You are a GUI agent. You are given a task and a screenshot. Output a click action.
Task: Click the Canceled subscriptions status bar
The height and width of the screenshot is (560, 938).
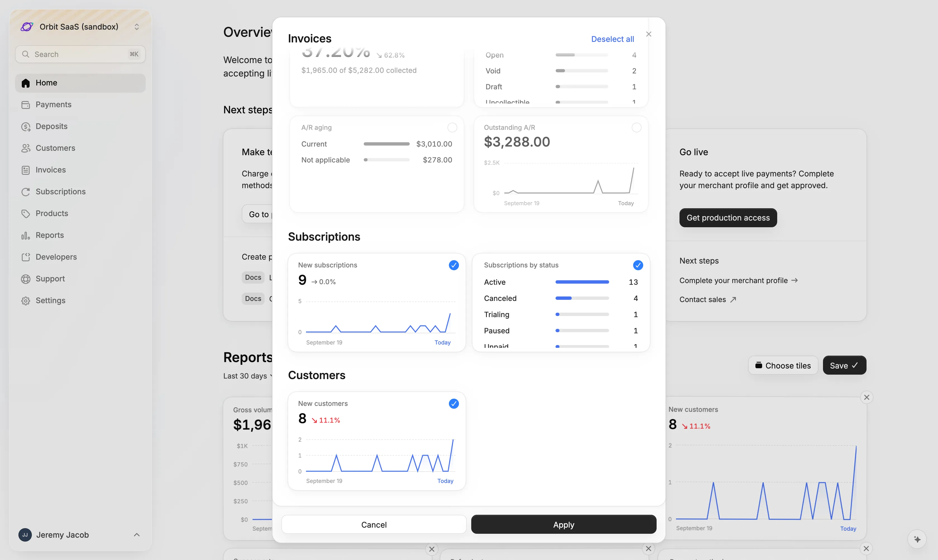582,298
